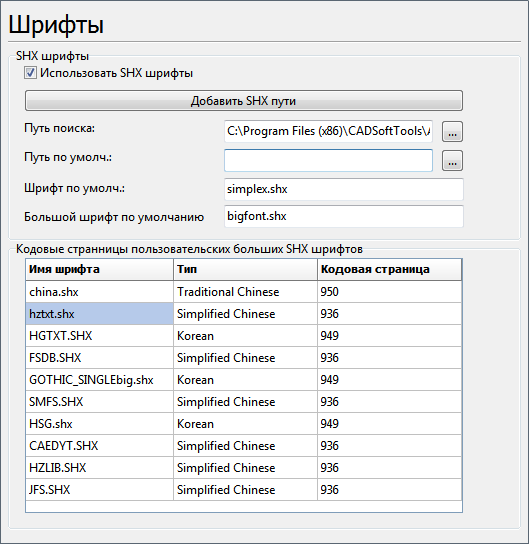Select the HZLIB.SHX font name
The height and width of the screenshot is (544, 529).
coord(99,468)
